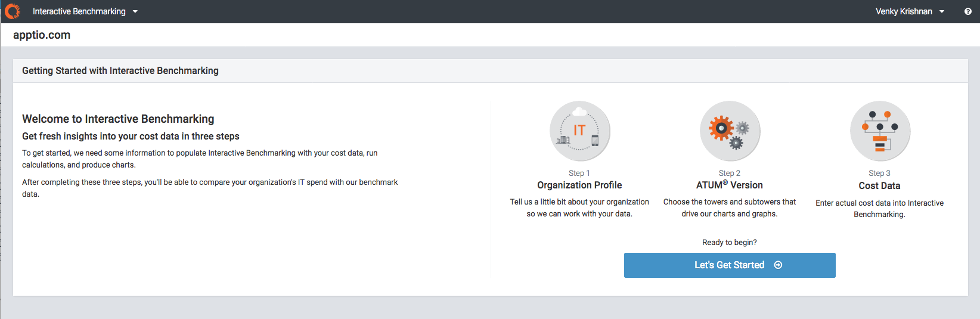Viewport: 980px width, 319px height.
Task: Select the Step 2 label
Action: (x=730, y=173)
